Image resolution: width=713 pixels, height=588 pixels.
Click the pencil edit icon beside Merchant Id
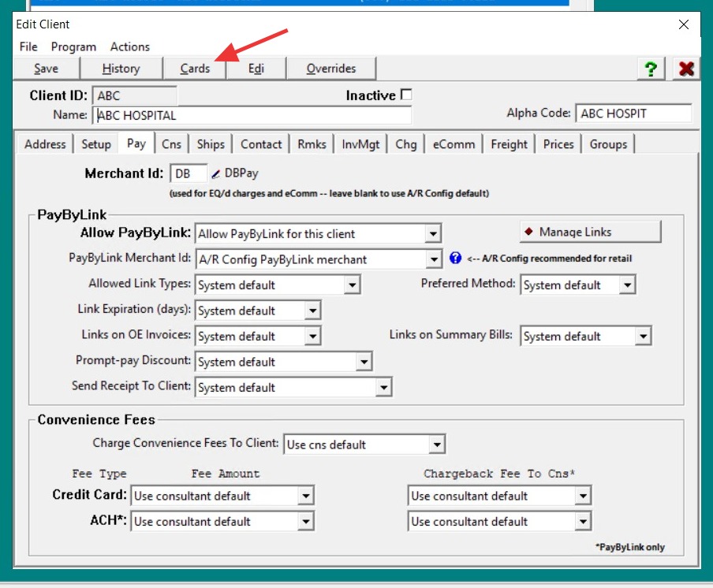216,174
